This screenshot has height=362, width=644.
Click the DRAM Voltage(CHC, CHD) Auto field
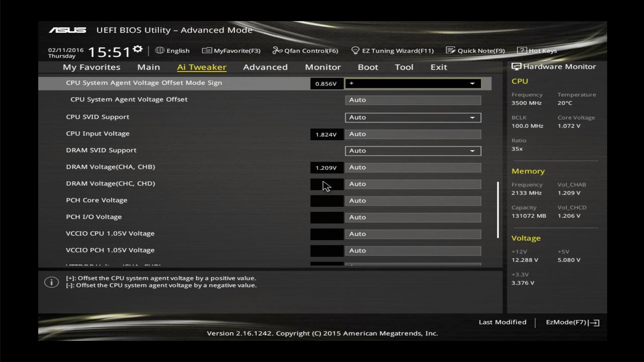click(x=413, y=184)
